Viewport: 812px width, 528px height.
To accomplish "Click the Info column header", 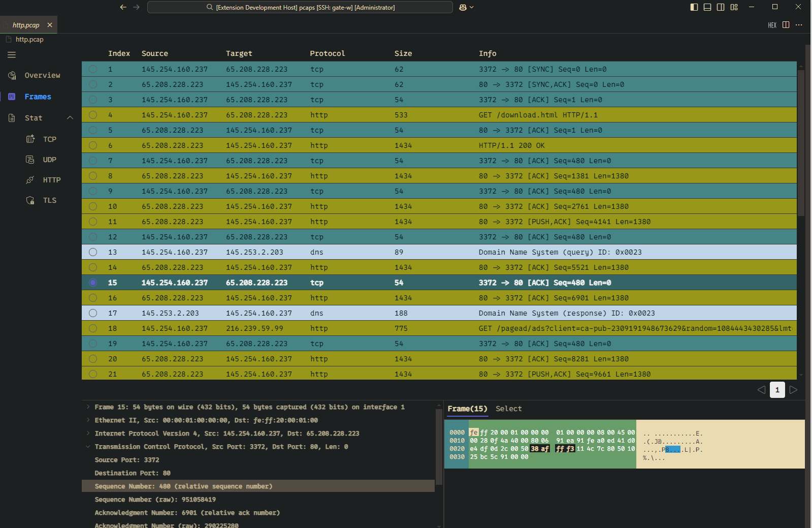I will 488,53.
